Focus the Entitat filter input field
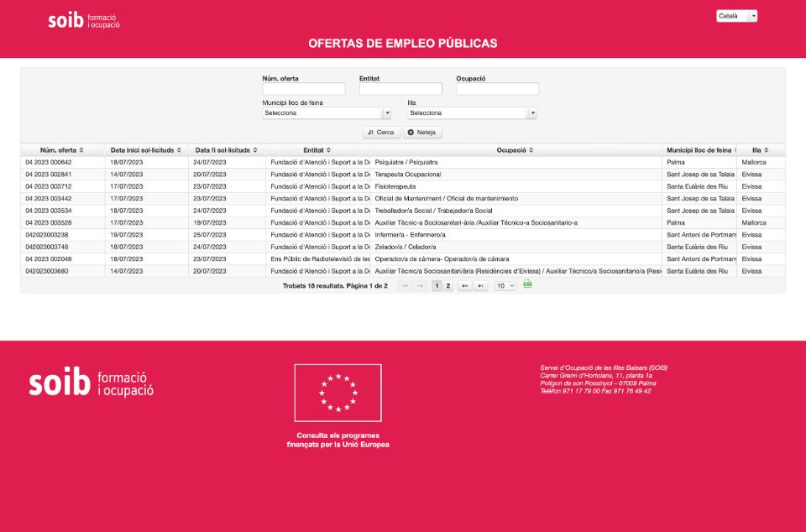806x532 pixels. click(x=400, y=89)
